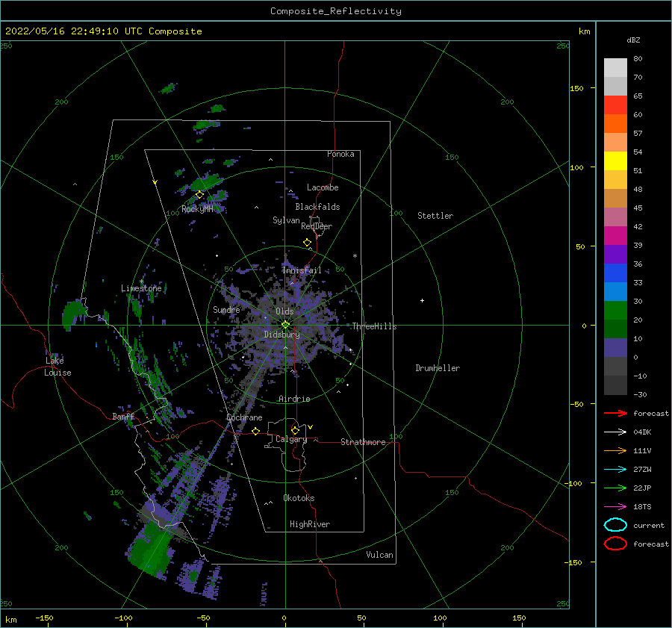Click the asterisk marker above Limestone
672x628 pixels.
click(141, 282)
